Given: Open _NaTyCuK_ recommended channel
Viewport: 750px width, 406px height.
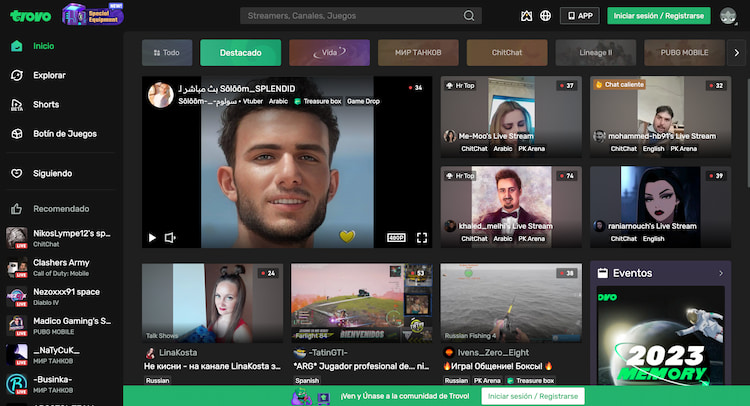Looking at the screenshot, I should pyautogui.click(x=61, y=355).
